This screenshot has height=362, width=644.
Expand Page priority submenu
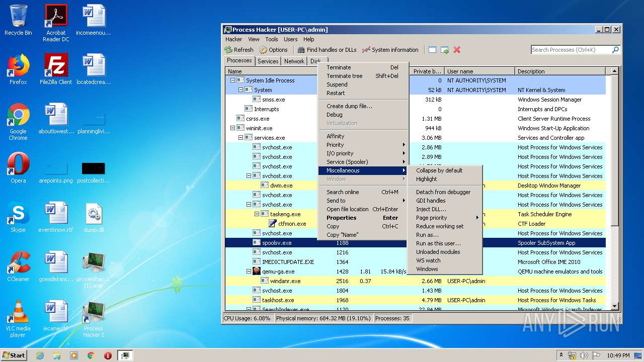(445, 218)
